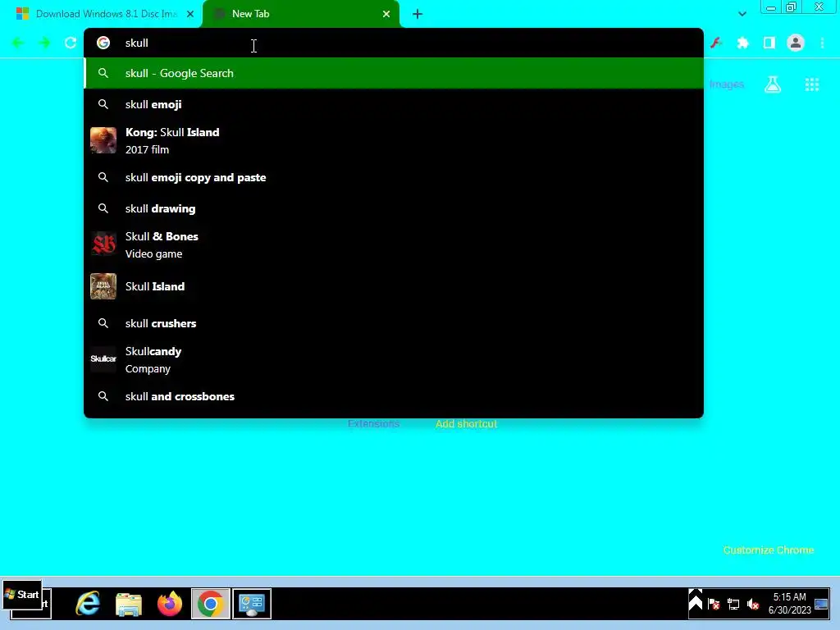Open the Images link

pos(727,84)
